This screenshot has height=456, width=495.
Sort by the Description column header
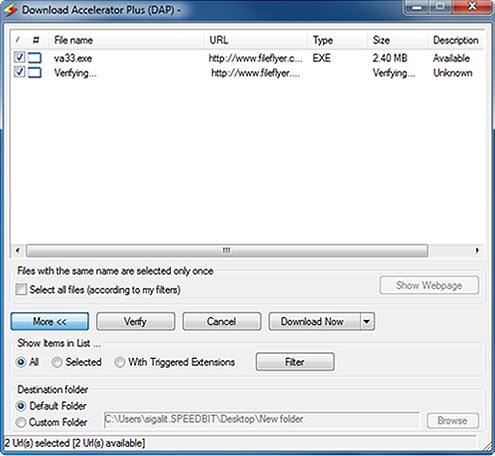coord(455,40)
